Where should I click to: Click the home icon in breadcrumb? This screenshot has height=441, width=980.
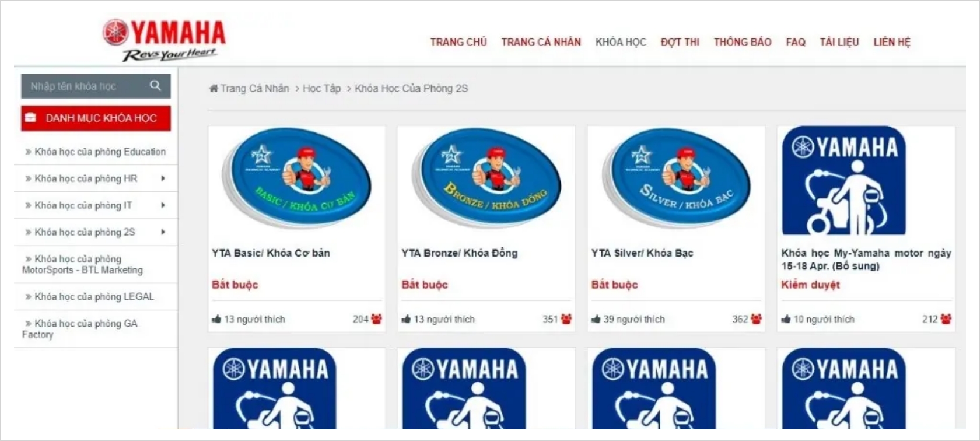[x=213, y=89]
